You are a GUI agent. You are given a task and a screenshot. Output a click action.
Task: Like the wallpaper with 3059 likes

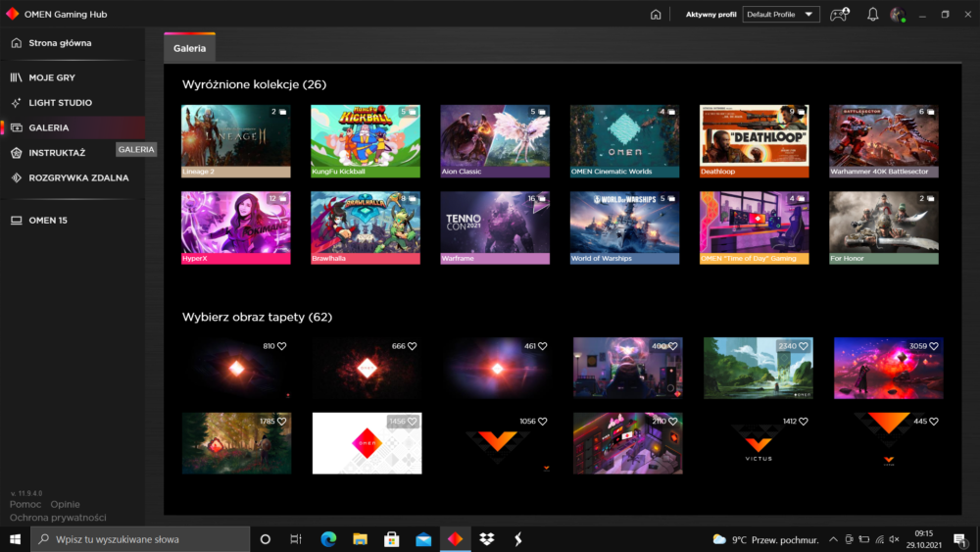coord(934,346)
